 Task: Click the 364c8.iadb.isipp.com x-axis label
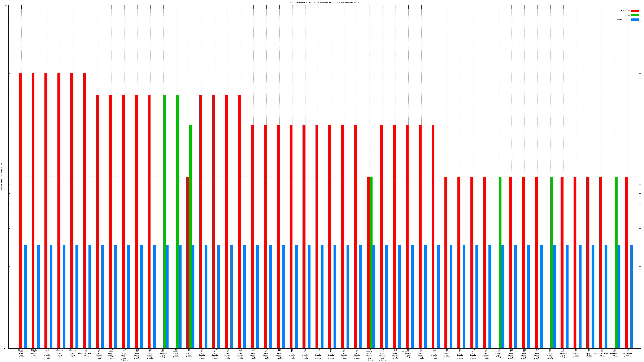click(22, 353)
